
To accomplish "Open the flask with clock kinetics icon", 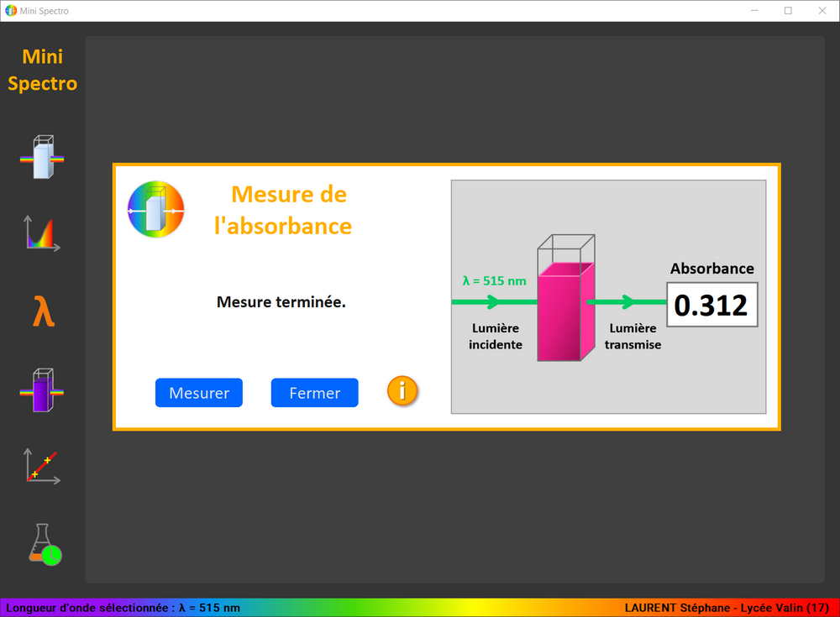I will pos(45,544).
